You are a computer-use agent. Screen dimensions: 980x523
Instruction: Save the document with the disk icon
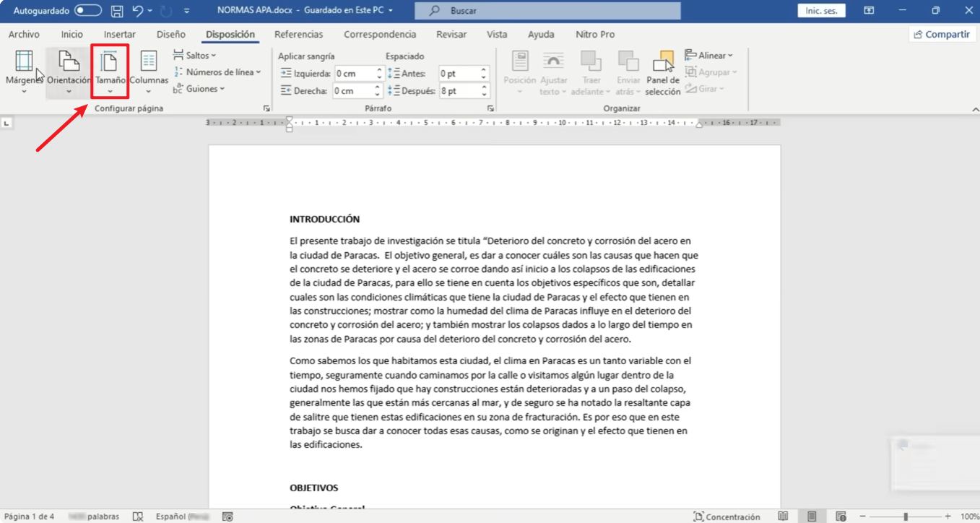pos(116,10)
